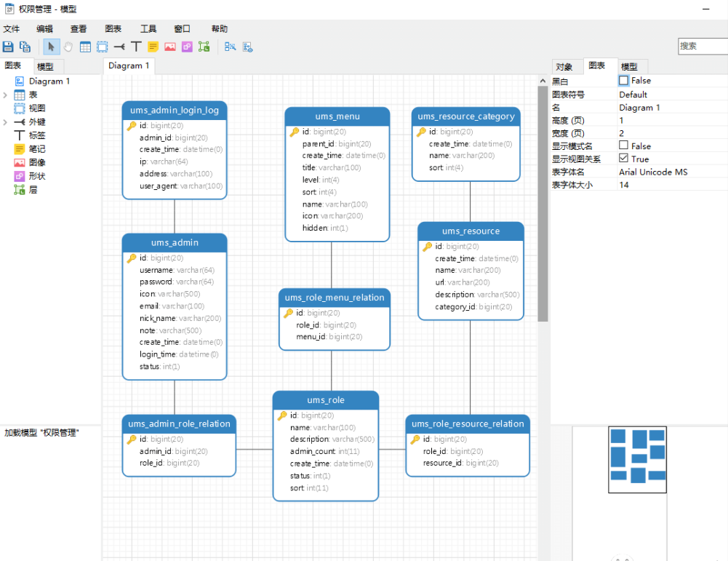Open the 帮助 menu
The width and height of the screenshot is (728, 561).
tap(220, 29)
